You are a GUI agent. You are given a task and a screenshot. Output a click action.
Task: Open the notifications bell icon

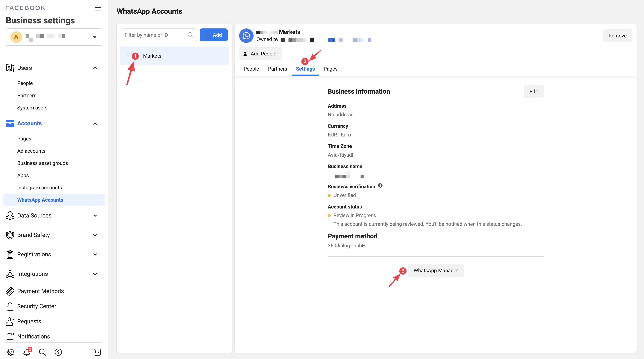[x=27, y=352]
